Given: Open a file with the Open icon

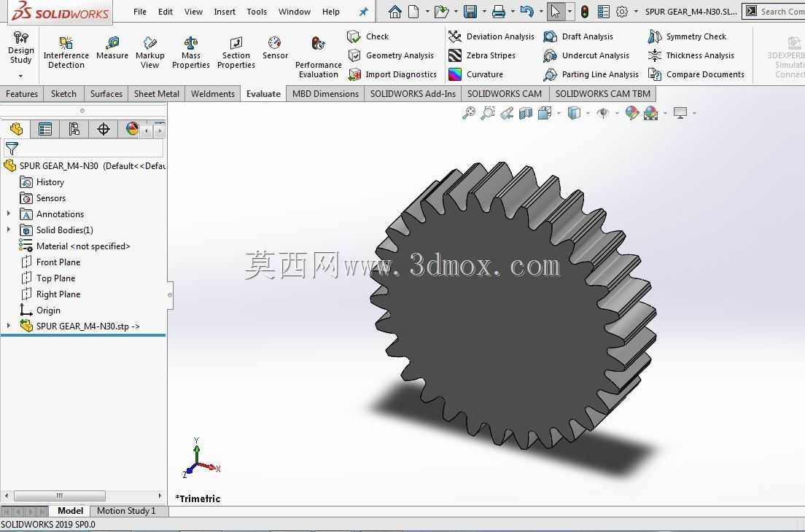Looking at the screenshot, I should pos(441,11).
